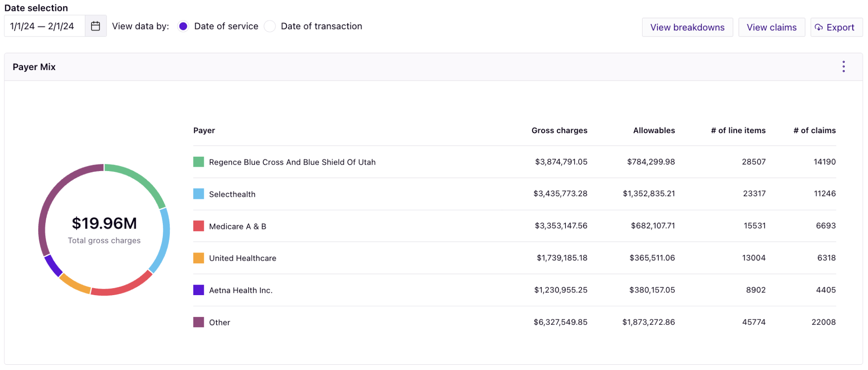868x370 pixels.
Task: Select the Medicare A & B payer name
Action: [238, 226]
